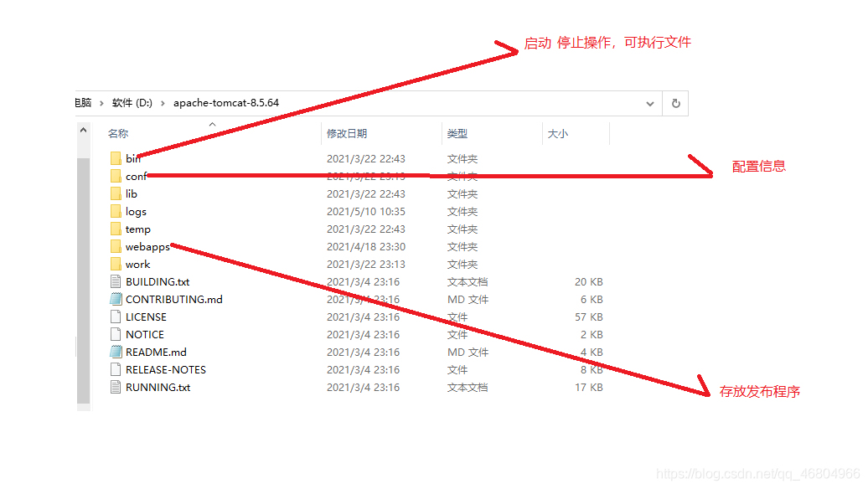Select the LICENSE file name
The width and height of the screenshot is (868, 489).
(x=146, y=317)
